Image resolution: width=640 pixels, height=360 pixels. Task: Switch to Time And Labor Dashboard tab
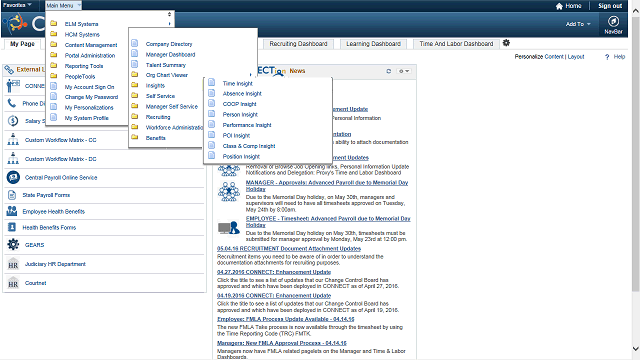pos(456,44)
